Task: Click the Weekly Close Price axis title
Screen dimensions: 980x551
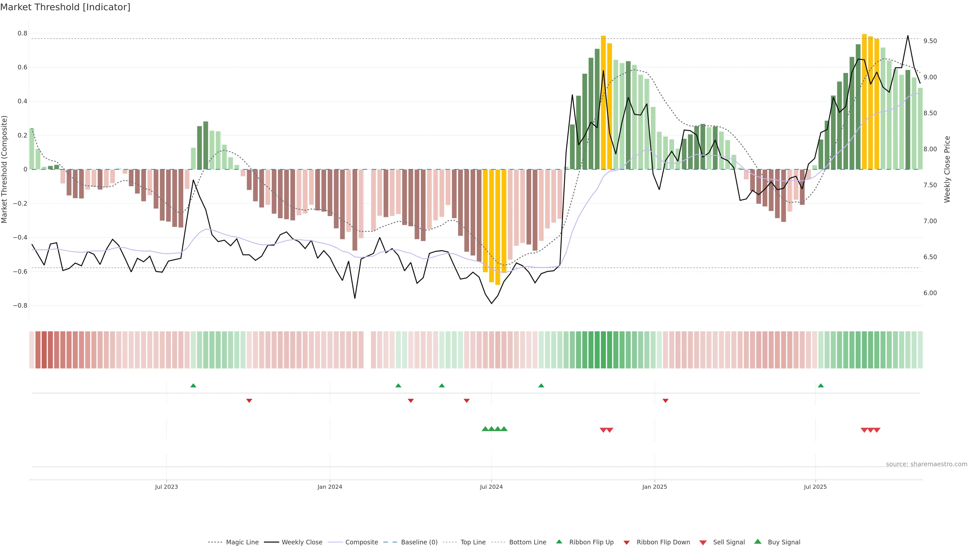Action: click(x=947, y=169)
